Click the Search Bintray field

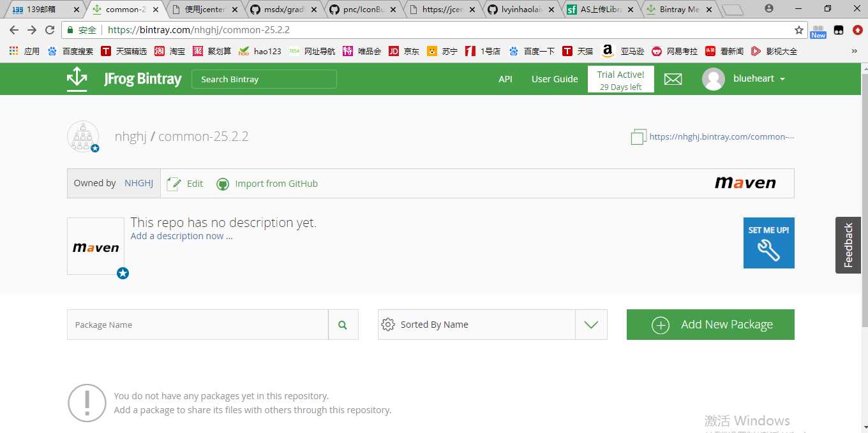[264, 79]
